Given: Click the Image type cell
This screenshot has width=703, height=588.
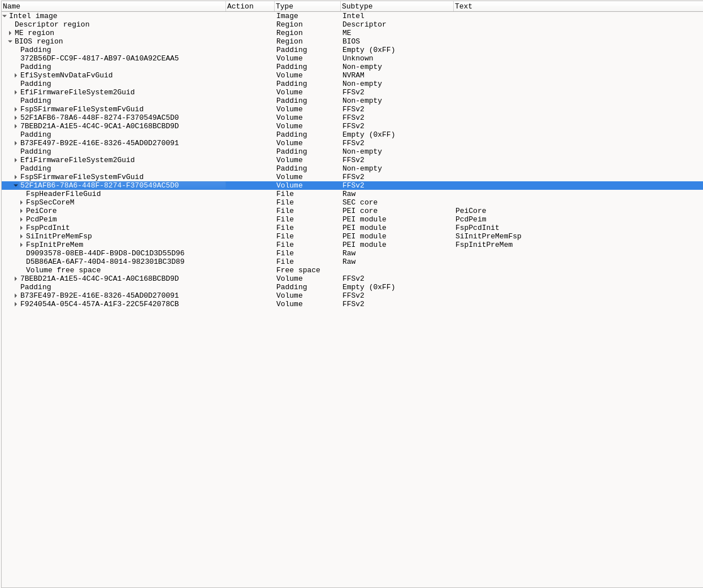Looking at the screenshot, I should point(287,16).
